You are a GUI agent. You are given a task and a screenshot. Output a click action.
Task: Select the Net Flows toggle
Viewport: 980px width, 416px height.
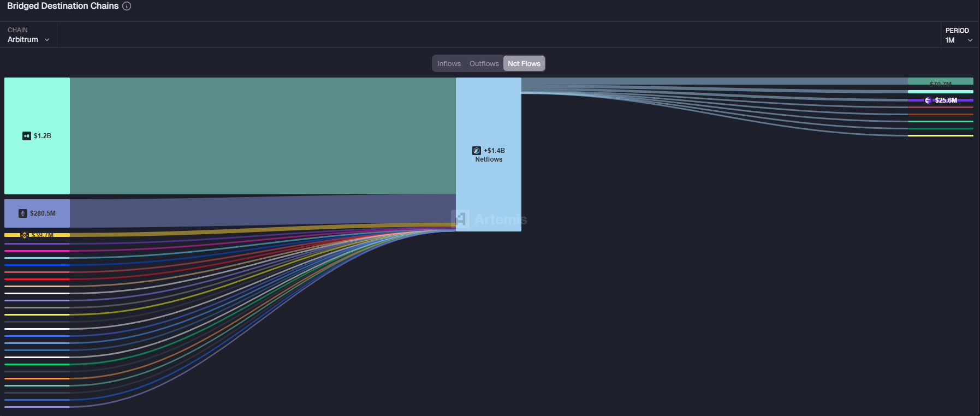coord(524,64)
